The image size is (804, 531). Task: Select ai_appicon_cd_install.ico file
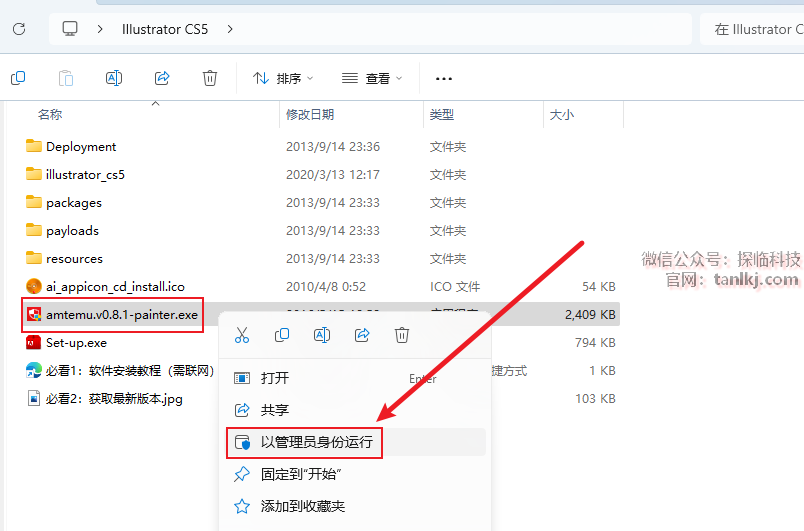pyautogui.click(x=115, y=287)
